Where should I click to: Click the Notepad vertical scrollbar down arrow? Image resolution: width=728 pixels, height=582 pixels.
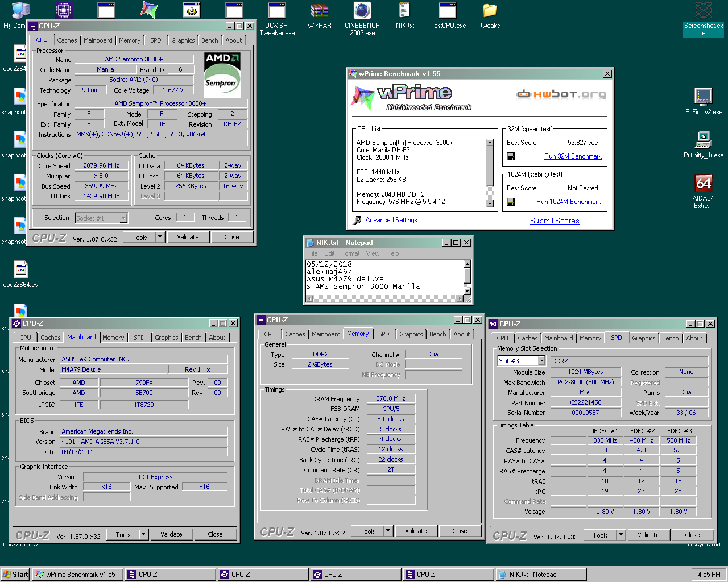click(467, 291)
